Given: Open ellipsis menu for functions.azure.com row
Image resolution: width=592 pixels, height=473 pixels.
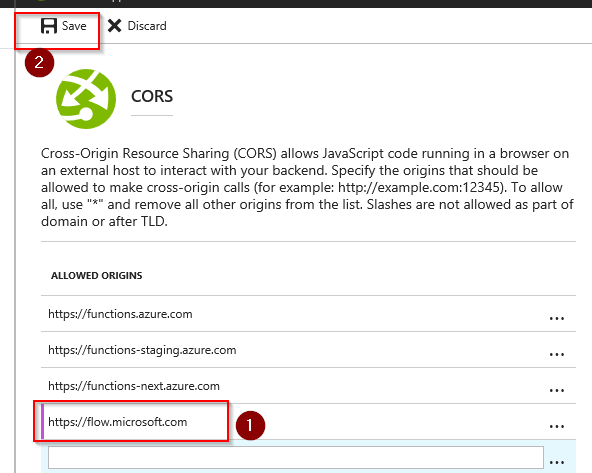Looking at the screenshot, I should (557, 319).
